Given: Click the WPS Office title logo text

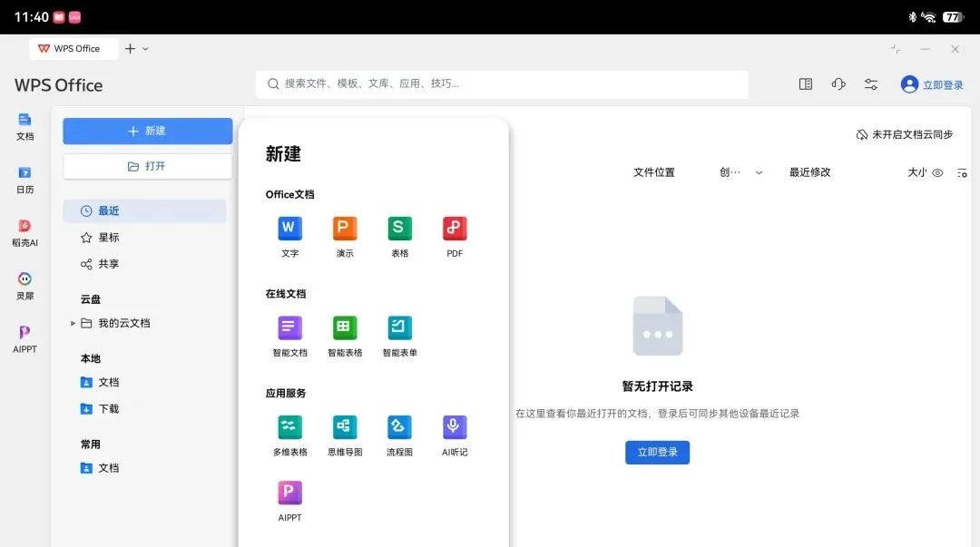Looking at the screenshot, I should (59, 85).
